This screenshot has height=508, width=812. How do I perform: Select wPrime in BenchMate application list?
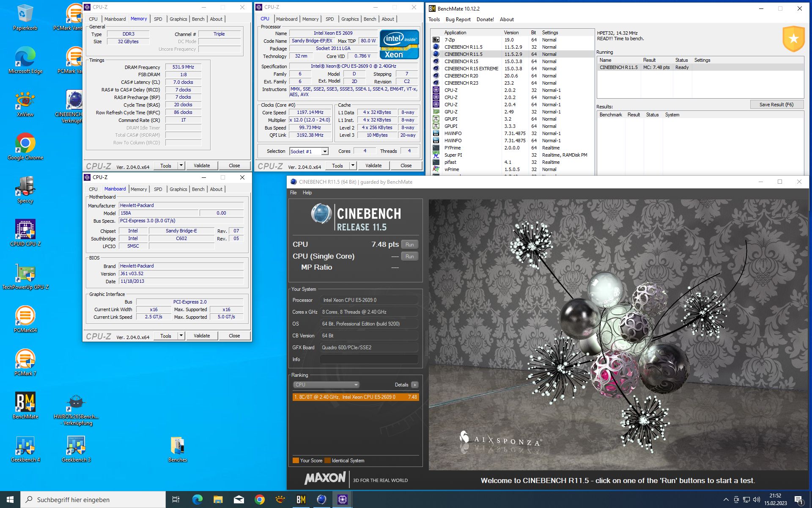point(513,169)
